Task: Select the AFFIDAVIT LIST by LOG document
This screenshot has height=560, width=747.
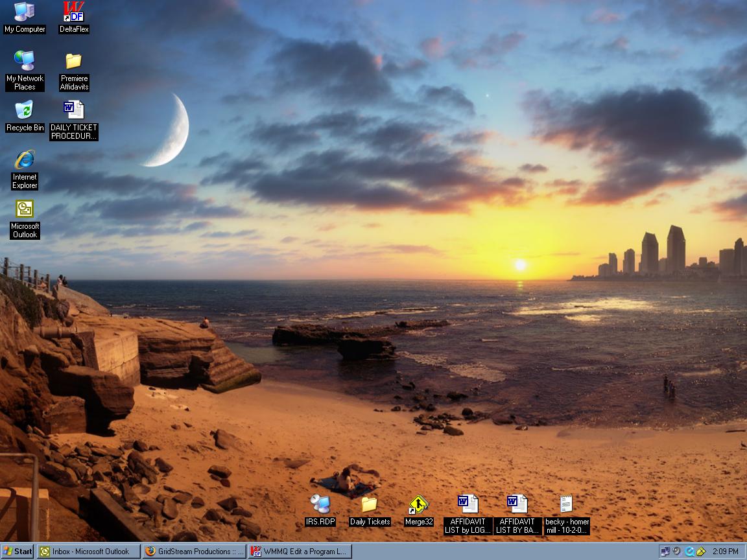Action: (x=468, y=505)
